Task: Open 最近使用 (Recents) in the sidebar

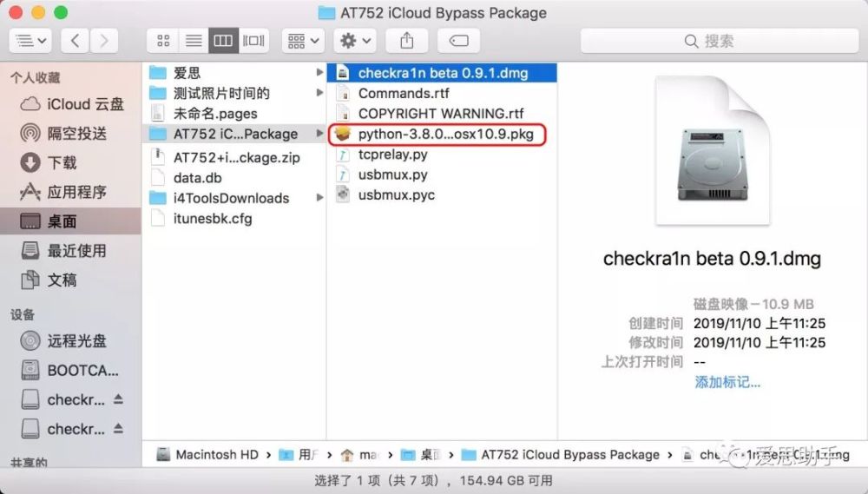Action: pos(71,251)
